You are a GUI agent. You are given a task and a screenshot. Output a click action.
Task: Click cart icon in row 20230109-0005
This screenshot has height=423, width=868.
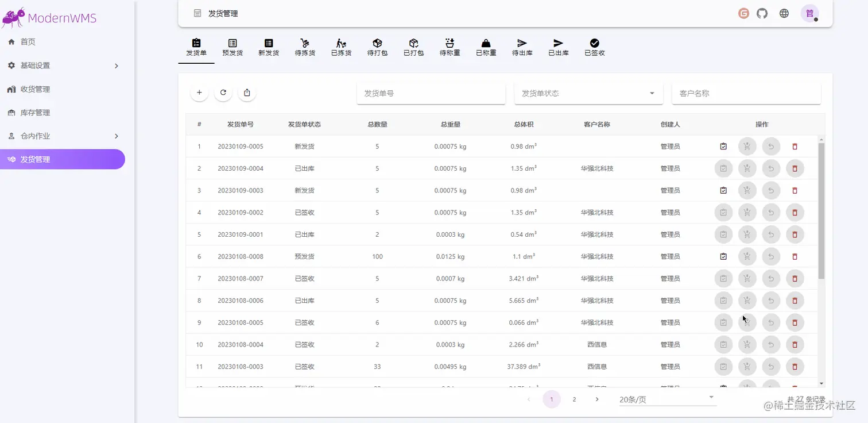[747, 147]
